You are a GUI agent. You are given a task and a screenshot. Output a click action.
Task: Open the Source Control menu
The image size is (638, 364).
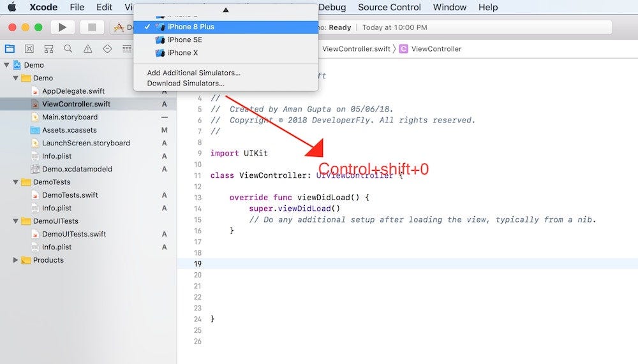(x=389, y=7)
